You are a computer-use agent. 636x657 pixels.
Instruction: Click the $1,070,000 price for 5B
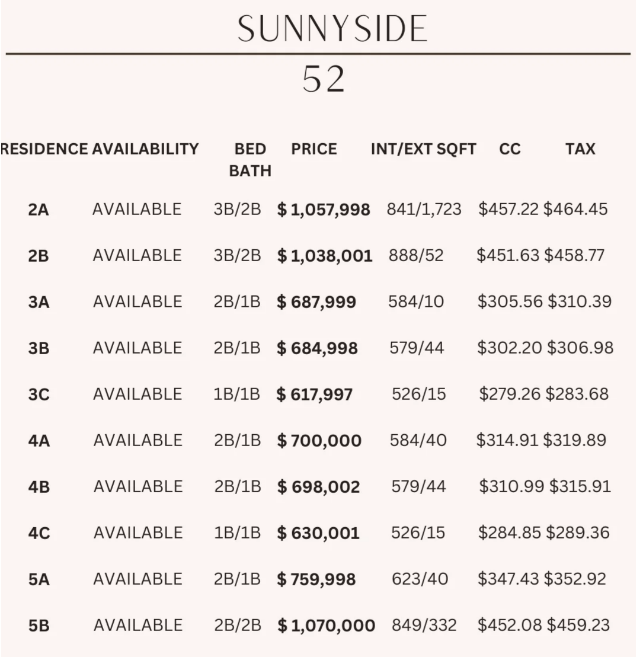coord(326,625)
